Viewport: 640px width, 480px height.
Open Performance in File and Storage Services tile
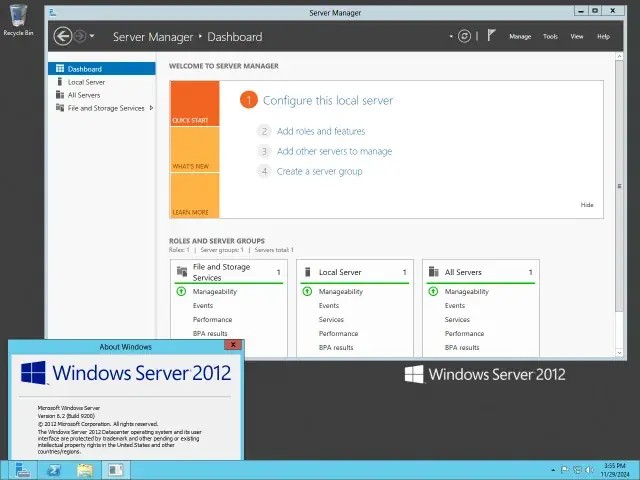pyautogui.click(x=212, y=319)
